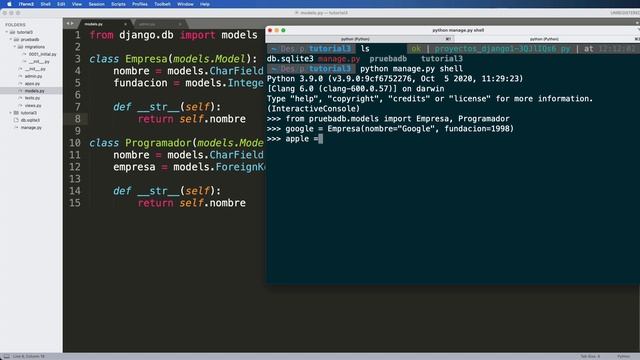Open the Profiles menu

140,4
